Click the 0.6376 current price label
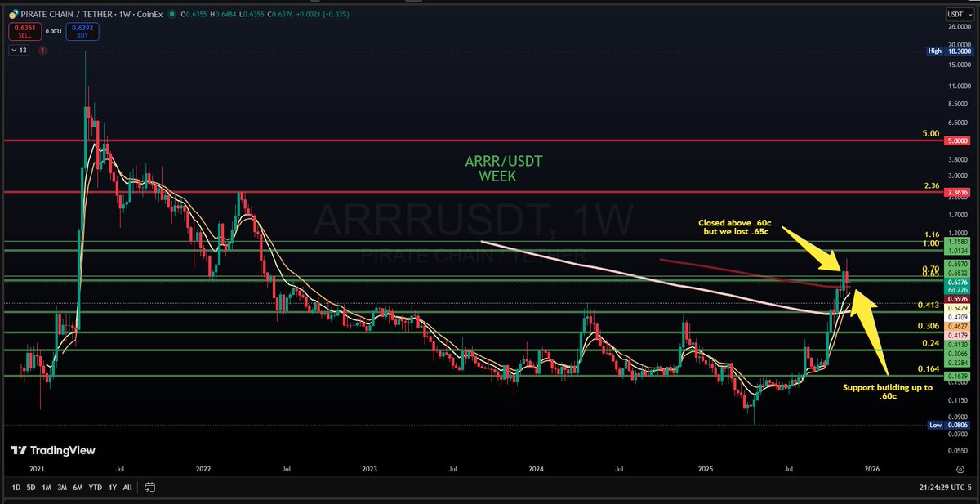 point(958,284)
